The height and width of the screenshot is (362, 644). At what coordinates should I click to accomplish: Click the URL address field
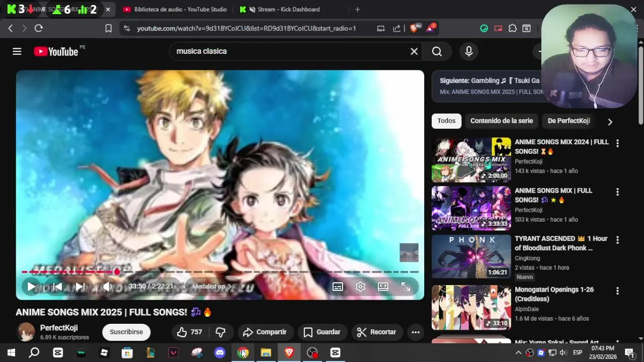[247, 29]
